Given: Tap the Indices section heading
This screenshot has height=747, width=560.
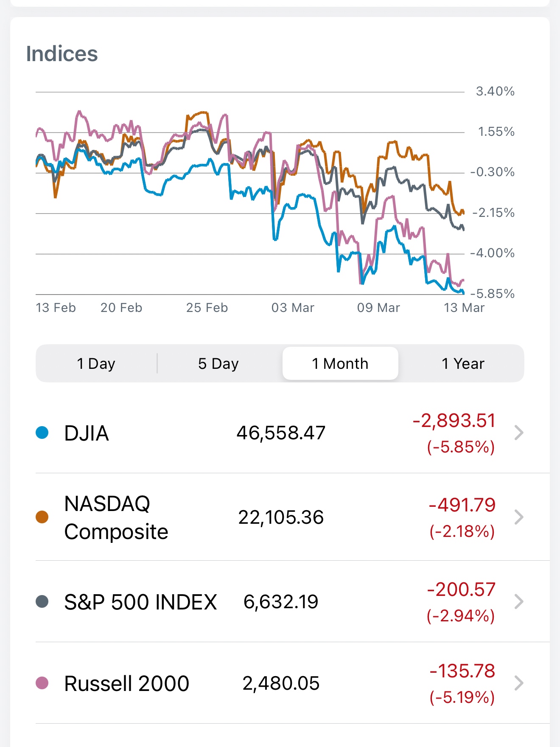Looking at the screenshot, I should 62,54.
